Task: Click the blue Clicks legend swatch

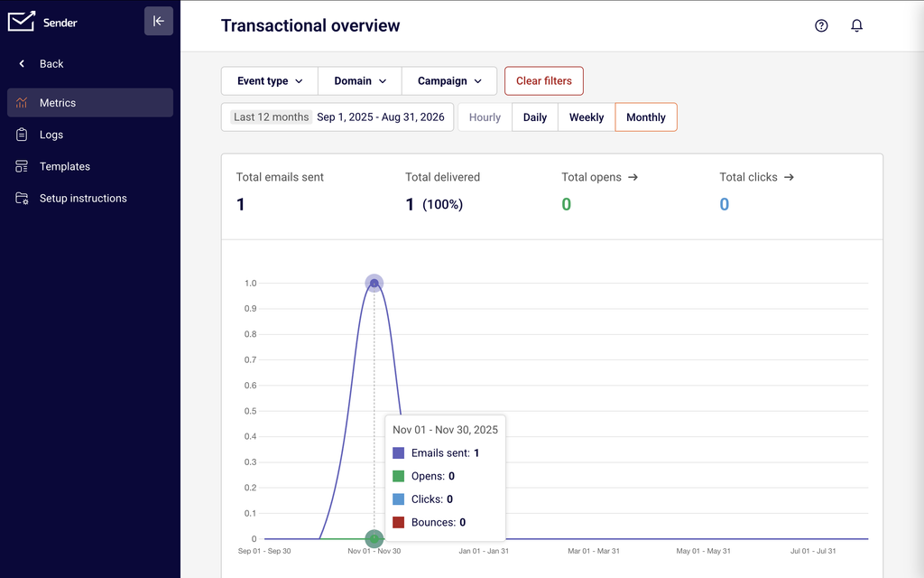Action: [398, 499]
